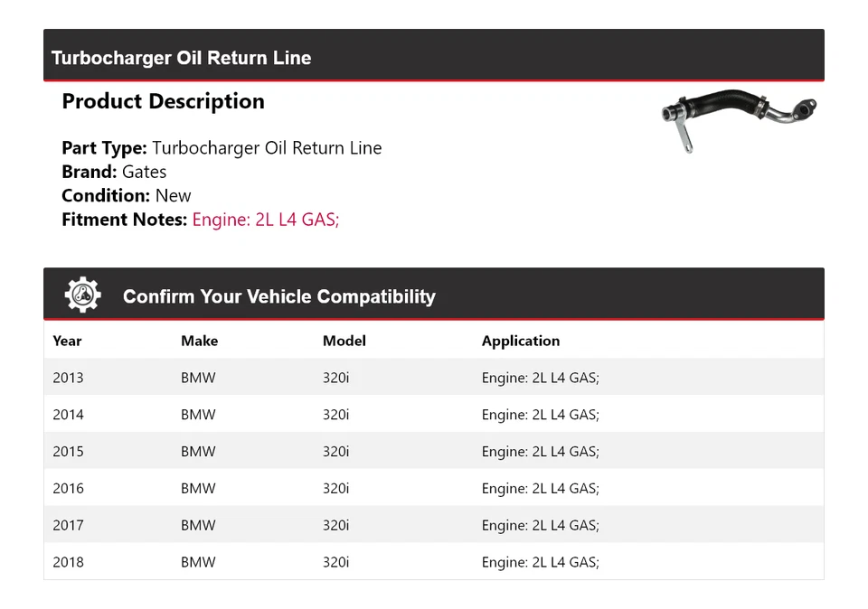Click the Confirm Your Vehicle Compatibility banner

278,296
